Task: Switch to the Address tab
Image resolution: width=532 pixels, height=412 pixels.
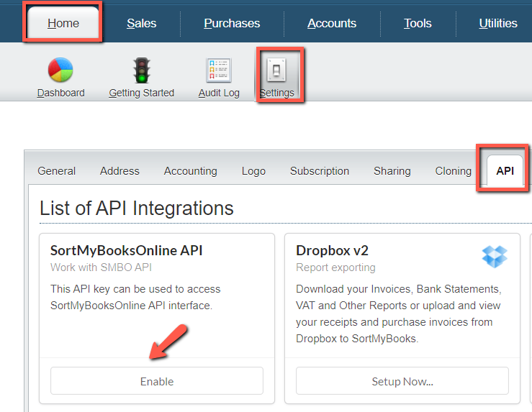Action: click(x=120, y=171)
